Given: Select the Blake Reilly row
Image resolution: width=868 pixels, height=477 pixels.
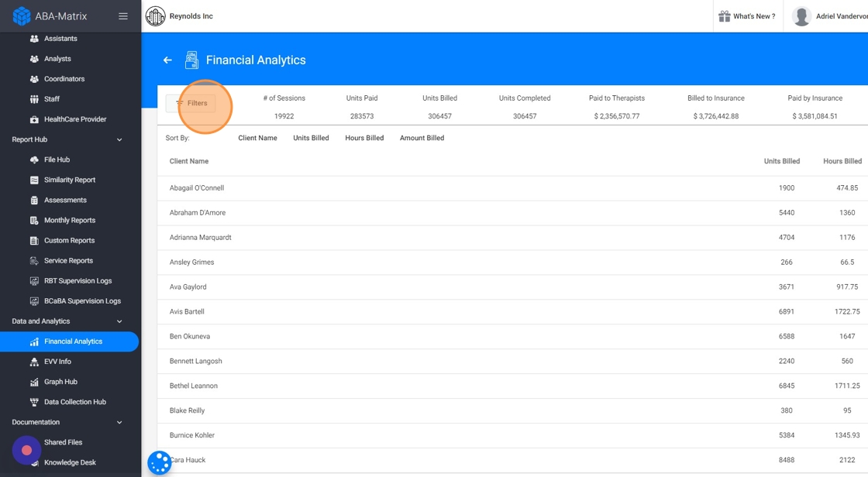Looking at the screenshot, I should tap(512, 410).
